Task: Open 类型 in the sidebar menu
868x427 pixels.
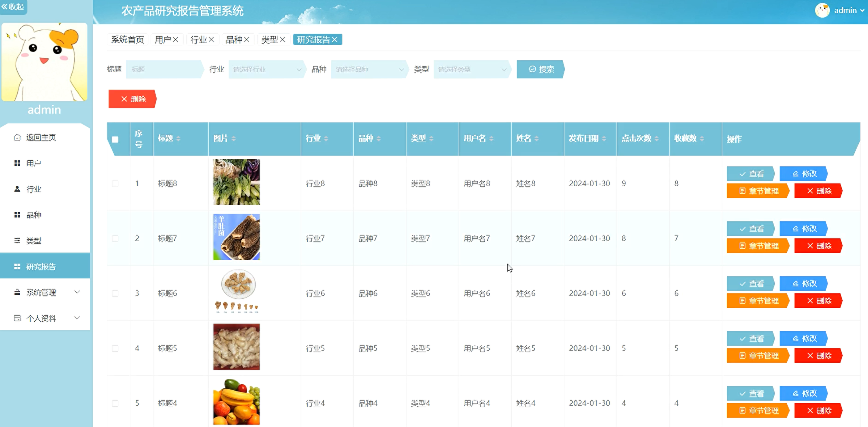Action: pos(45,241)
